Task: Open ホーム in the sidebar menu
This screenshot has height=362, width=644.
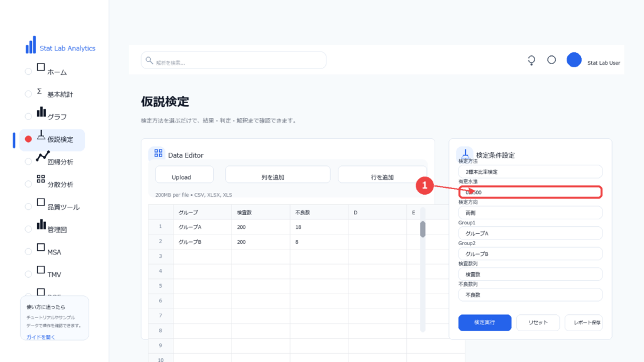Action: pos(57,72)
